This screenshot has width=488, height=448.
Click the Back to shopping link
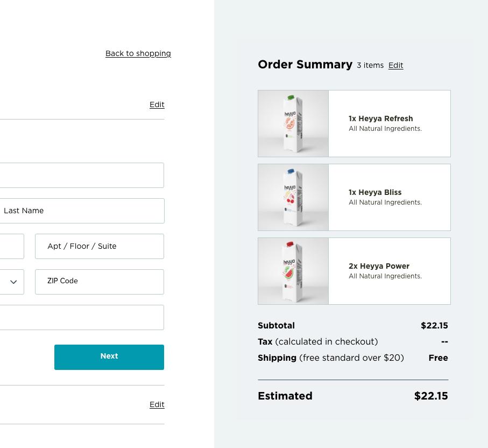click(x=138, y=54)
